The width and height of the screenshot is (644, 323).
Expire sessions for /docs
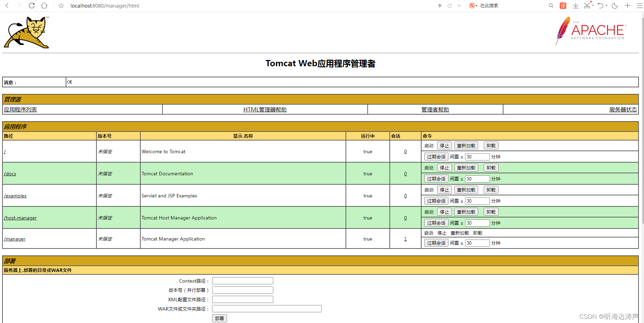click(x=436, y=179)
